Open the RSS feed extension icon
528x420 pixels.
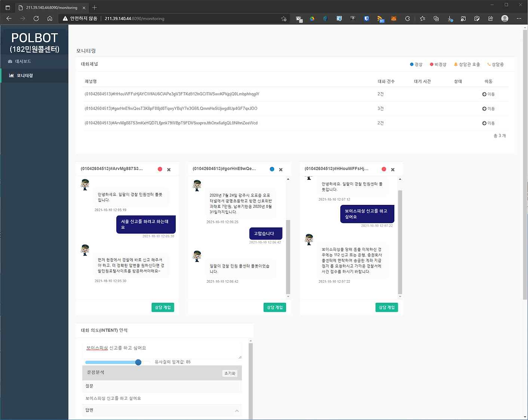click(380, 19)
